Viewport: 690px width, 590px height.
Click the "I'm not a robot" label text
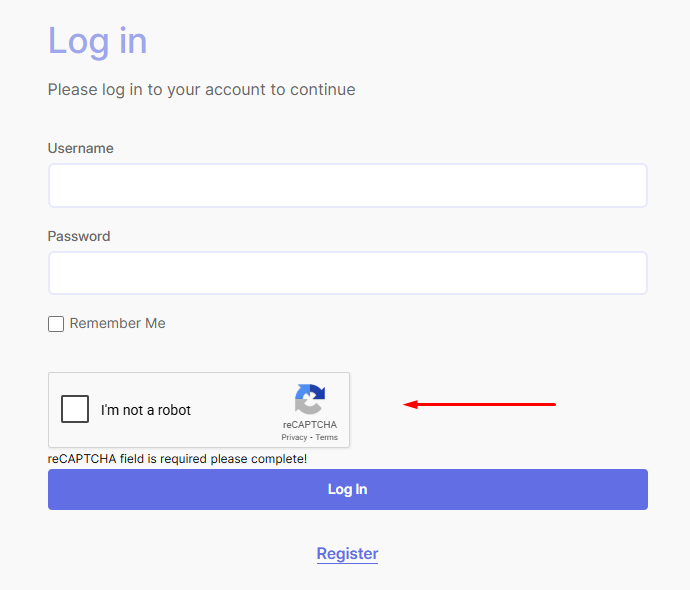pos(146,410)
